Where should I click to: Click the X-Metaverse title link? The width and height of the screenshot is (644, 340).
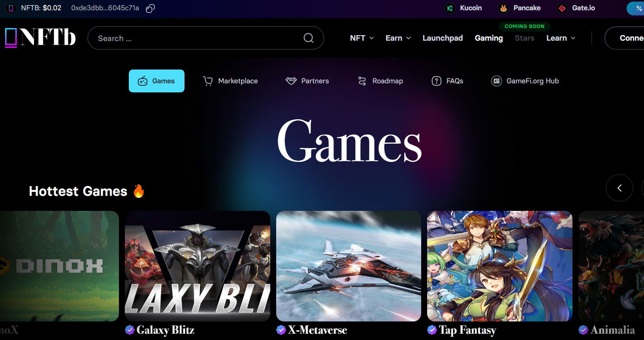coord(317,330)
